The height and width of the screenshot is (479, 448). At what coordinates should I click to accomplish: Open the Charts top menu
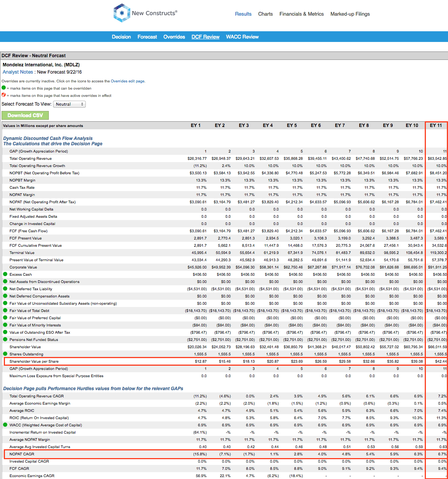[265, 14]
